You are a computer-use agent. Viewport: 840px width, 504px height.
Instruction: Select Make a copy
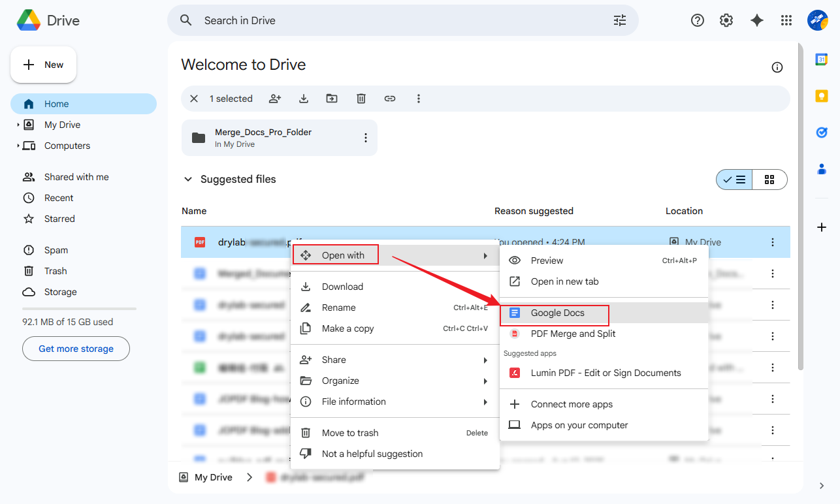(x=395, y=328)
